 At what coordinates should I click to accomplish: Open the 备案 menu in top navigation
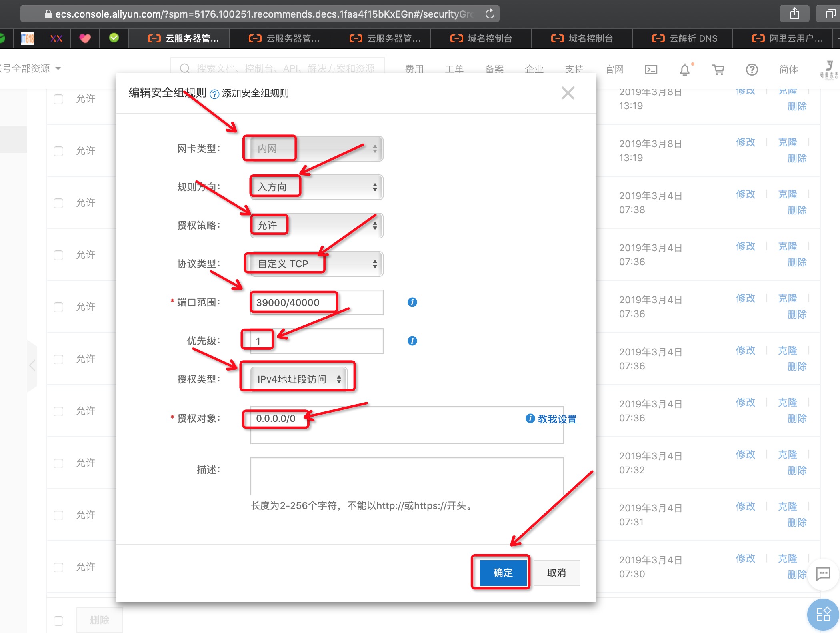click(494, 69)
